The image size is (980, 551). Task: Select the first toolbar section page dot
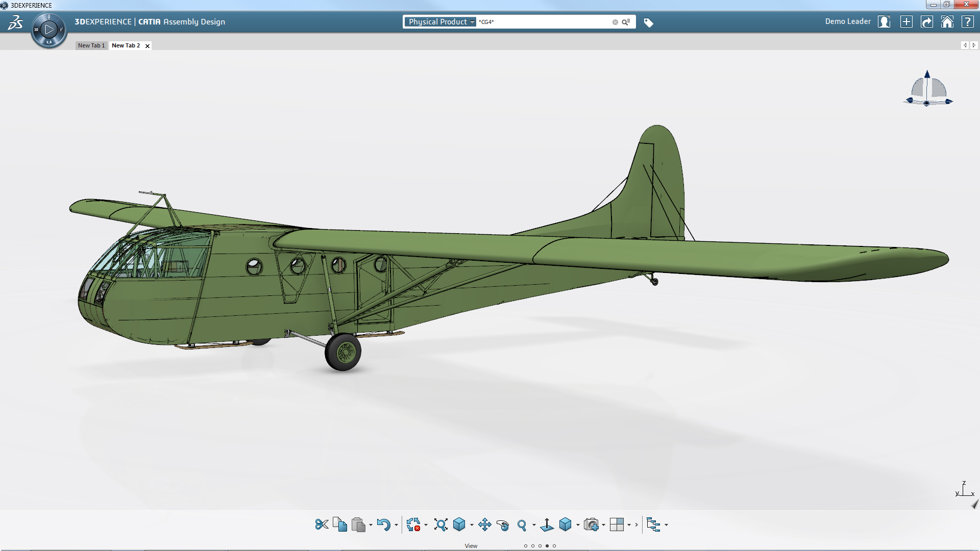(x=526, y=546)
